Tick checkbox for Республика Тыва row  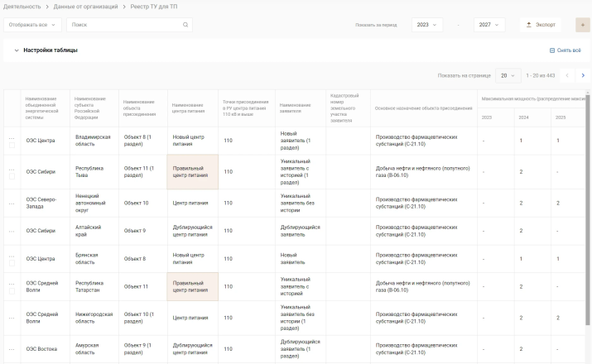tap(12, 175)
